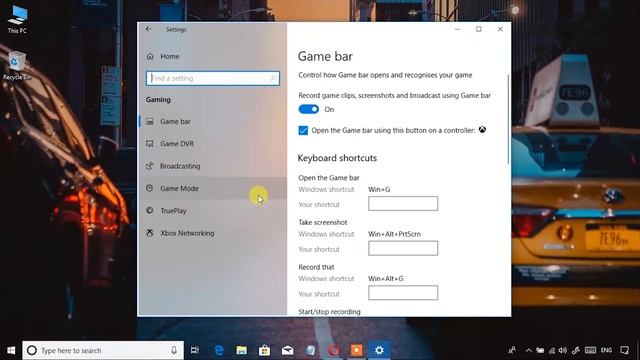Open the volume control in system tray
640x360 pixels.
563,350
